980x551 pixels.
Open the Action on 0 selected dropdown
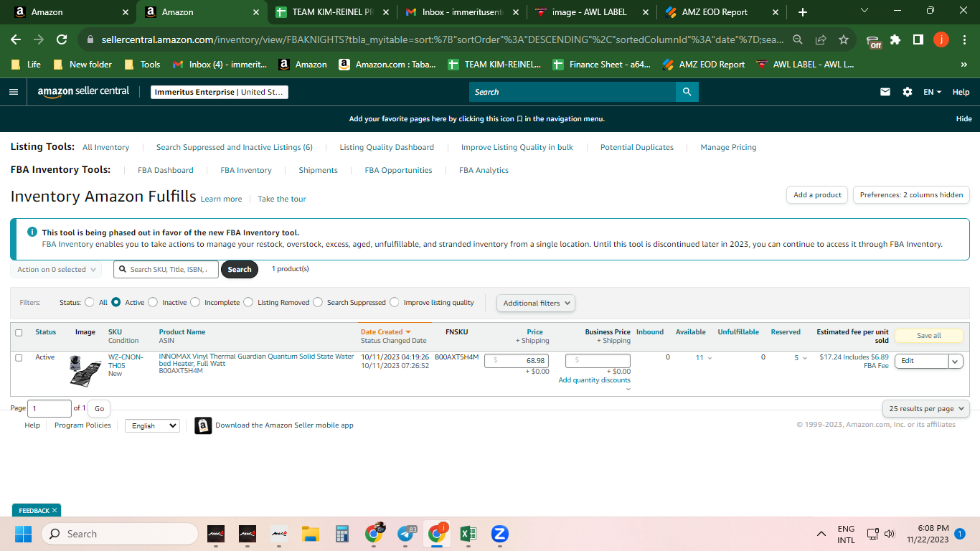point(56,270)
